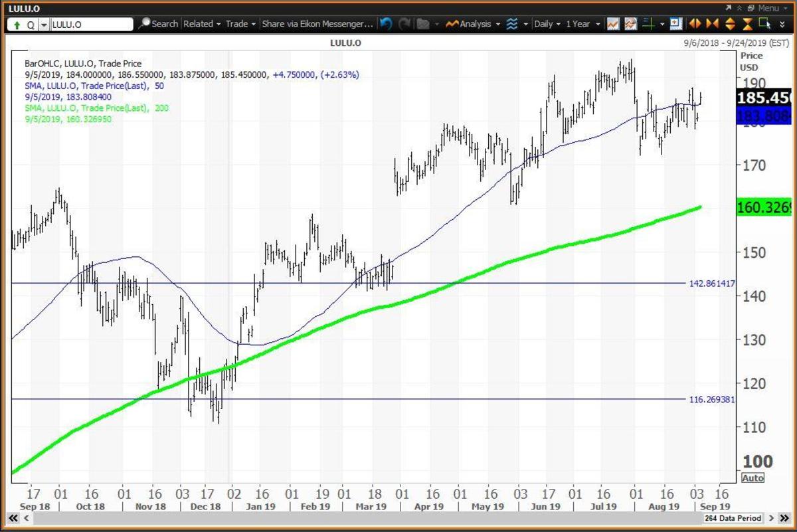Select the zoom rectangle pointer tool
The height and width of the screenshot is (532, 797).
coord(765,24)
